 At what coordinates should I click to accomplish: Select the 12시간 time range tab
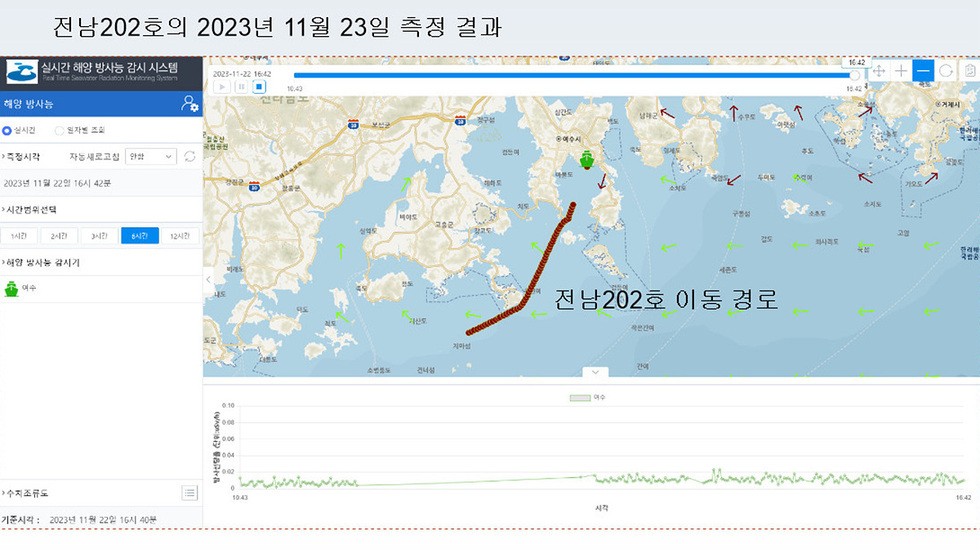(x=180, y=236)
